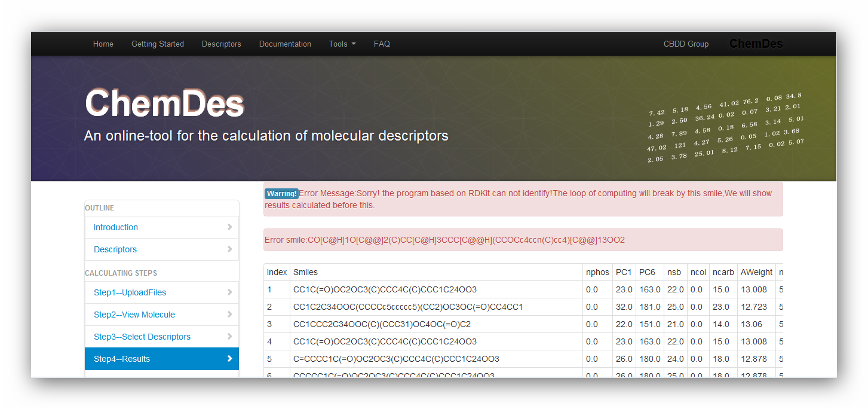This screenshot has height=409, width=868.
Task: Click nsb value 21.0
Action: tap(675, 324)
